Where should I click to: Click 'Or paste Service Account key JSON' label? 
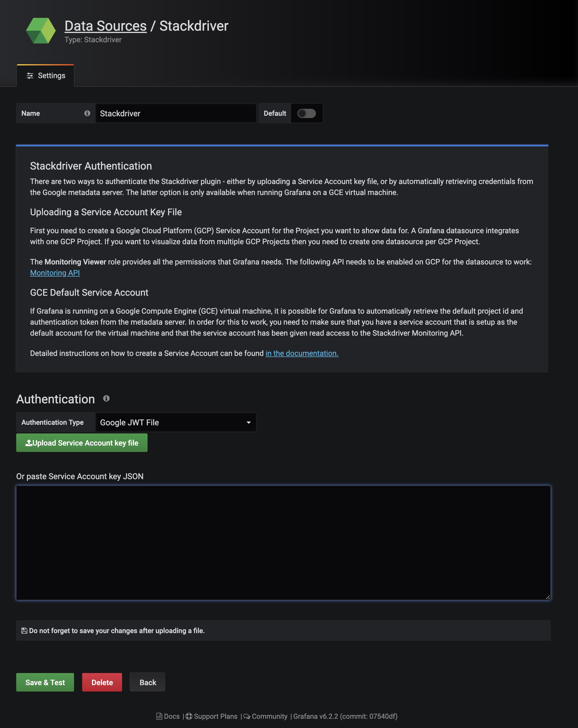[80, 477]
